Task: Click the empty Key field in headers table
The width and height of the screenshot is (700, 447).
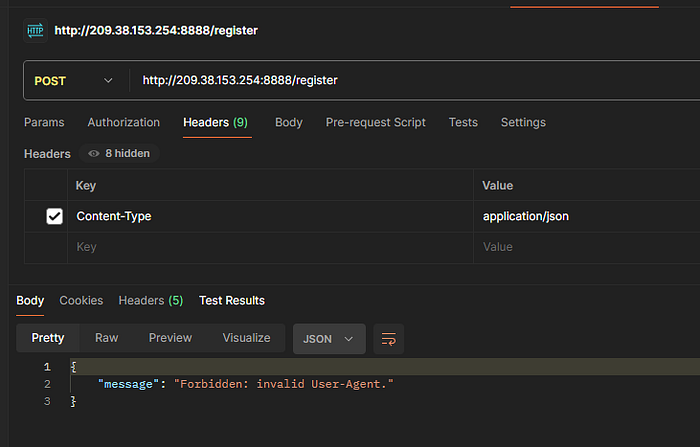Action: [270, 247]
